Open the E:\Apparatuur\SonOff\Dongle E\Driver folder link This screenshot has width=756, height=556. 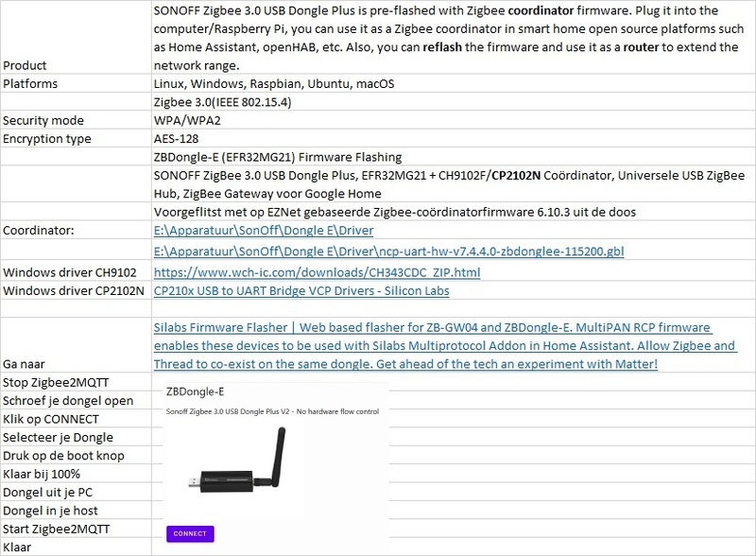click(x=264, y=230)
